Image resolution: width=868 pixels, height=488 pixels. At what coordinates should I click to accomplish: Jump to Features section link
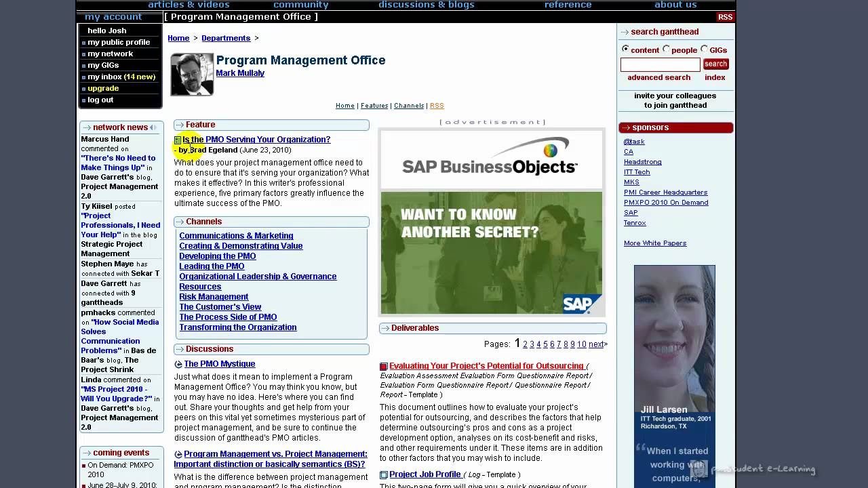point(374,106)
